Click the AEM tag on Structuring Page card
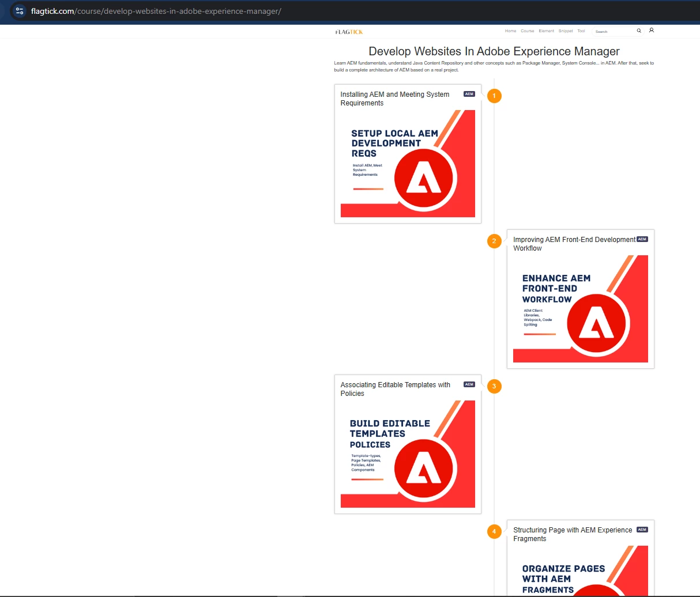Viewport: 700px width, 597px height. tap(642, 530)
